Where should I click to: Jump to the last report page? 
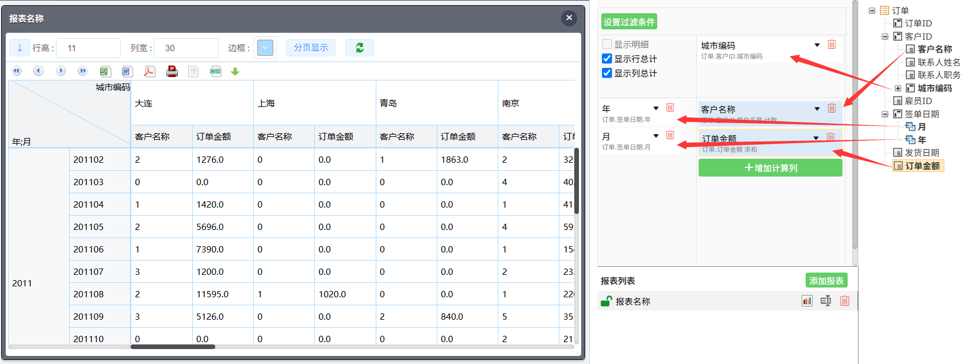coord(82,71)
